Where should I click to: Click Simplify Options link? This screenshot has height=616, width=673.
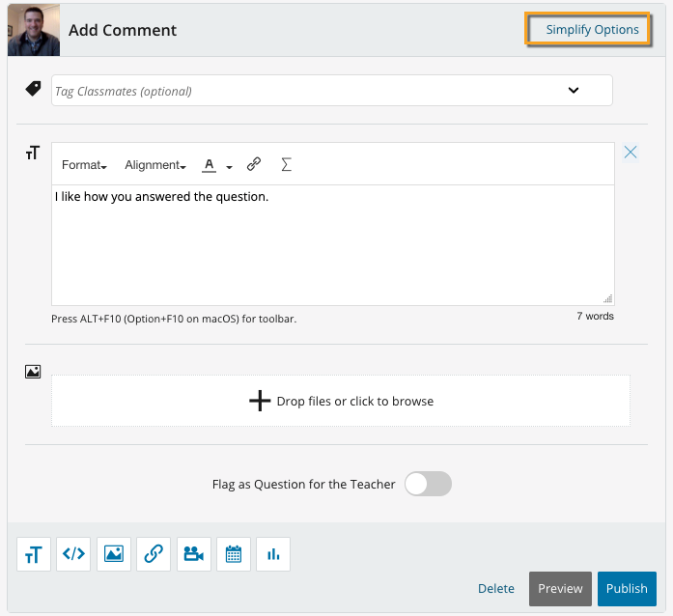coord(592,29)
